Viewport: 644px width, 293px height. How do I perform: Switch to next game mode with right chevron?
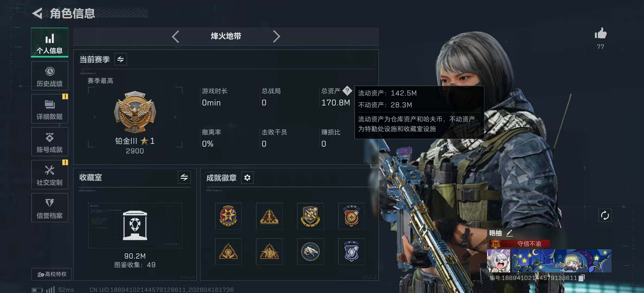[276, 36]
